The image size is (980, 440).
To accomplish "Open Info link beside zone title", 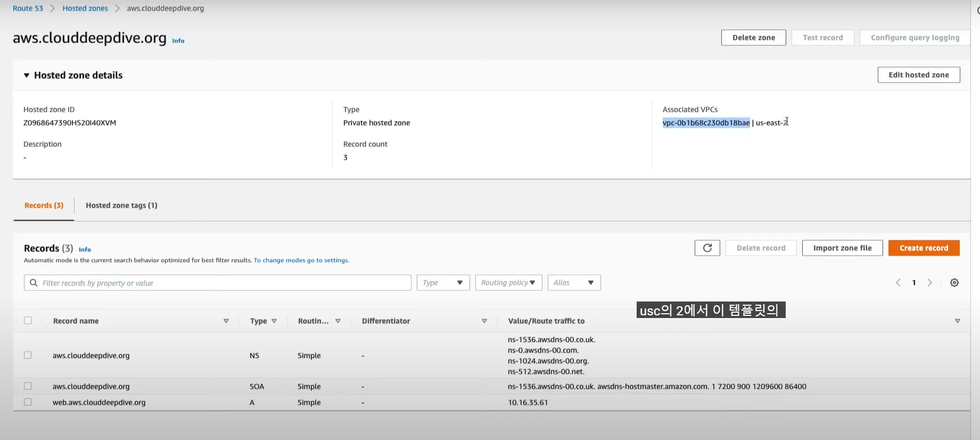I will (178, 41).
